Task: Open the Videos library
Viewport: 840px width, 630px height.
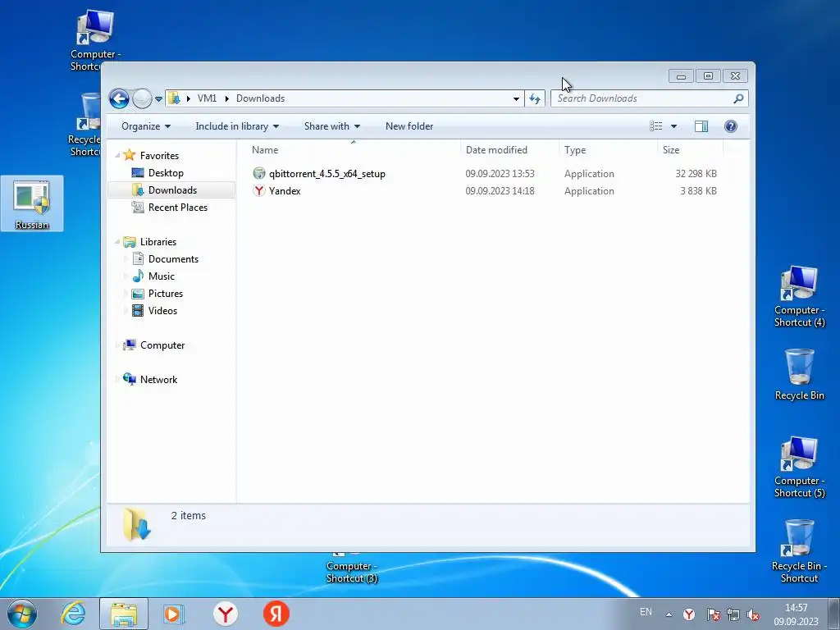Action: pyautogui.click(x=162, y=311)
